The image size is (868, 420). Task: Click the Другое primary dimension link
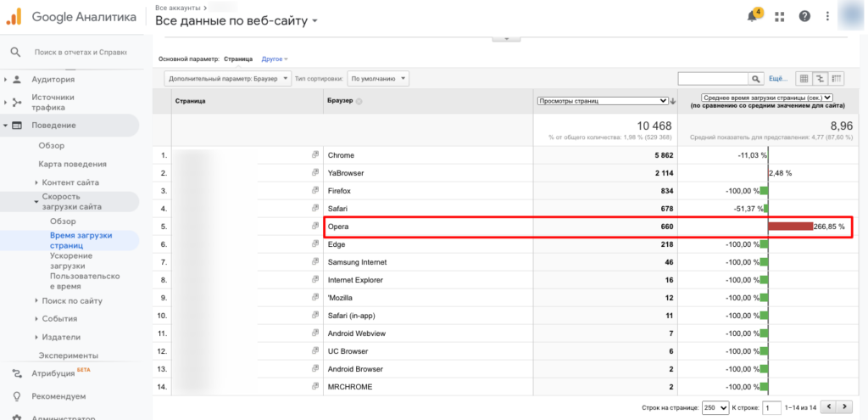click(x=275, y=59)
